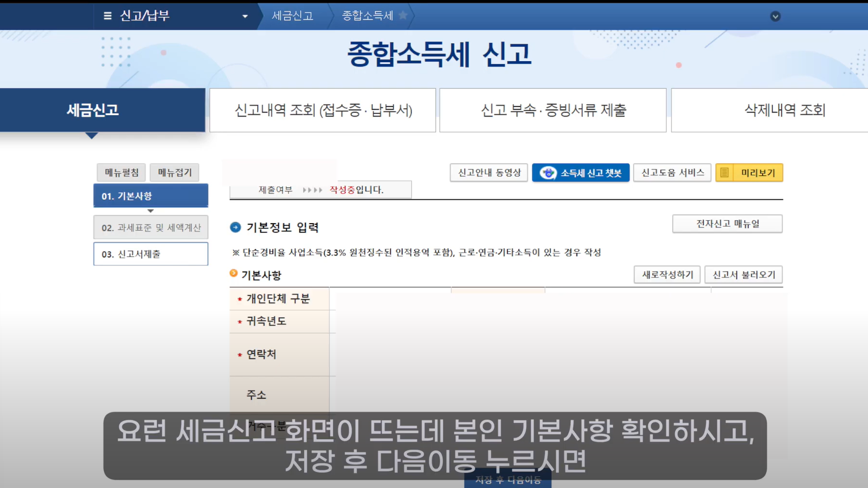The width and height of the screenshot is (868, 488).
Task: Click the orange bullet icon beside 기본사항
Action: pyautogui.click(x=234, y=273)
